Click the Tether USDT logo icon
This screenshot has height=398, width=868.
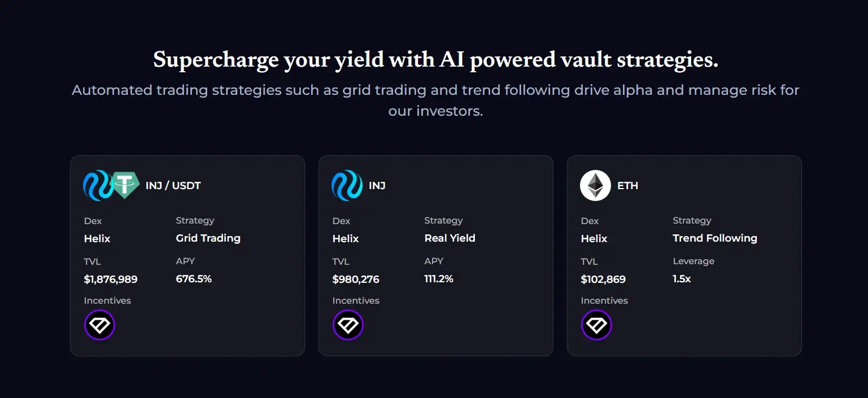(125, 185)
